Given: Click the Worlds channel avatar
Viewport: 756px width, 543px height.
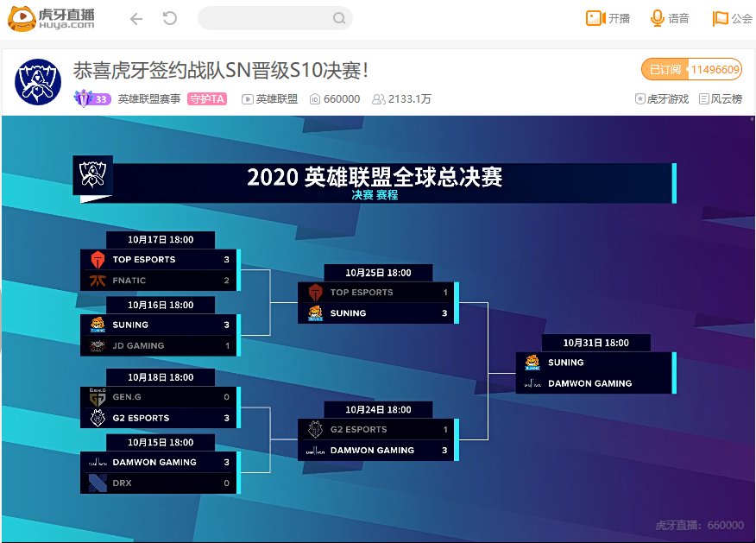Looking at the screenshot, I should point(38,82).
